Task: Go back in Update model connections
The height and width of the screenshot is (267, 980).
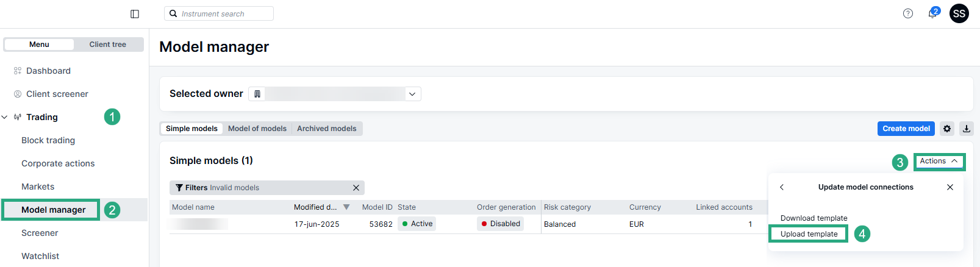Action: point(782,187)
